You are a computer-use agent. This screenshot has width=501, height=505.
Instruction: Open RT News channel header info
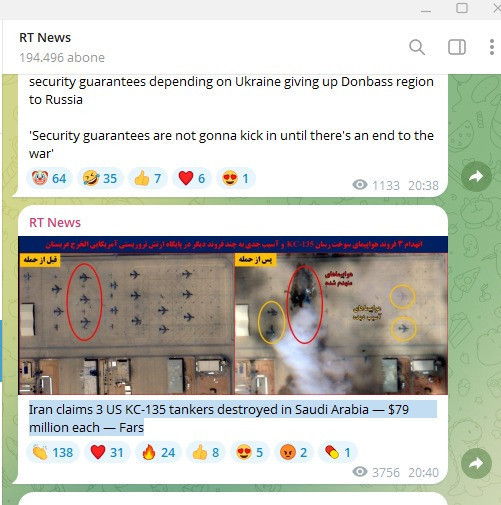62,47
